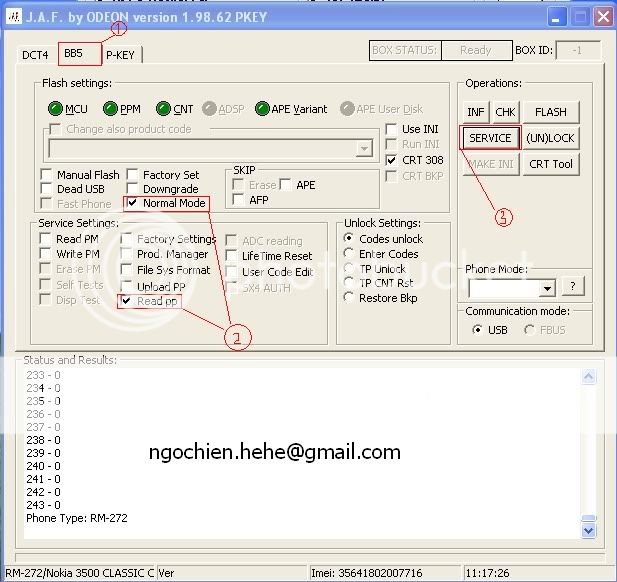Click the JAF application title icon
617x582 pixels.
[14, 17]
